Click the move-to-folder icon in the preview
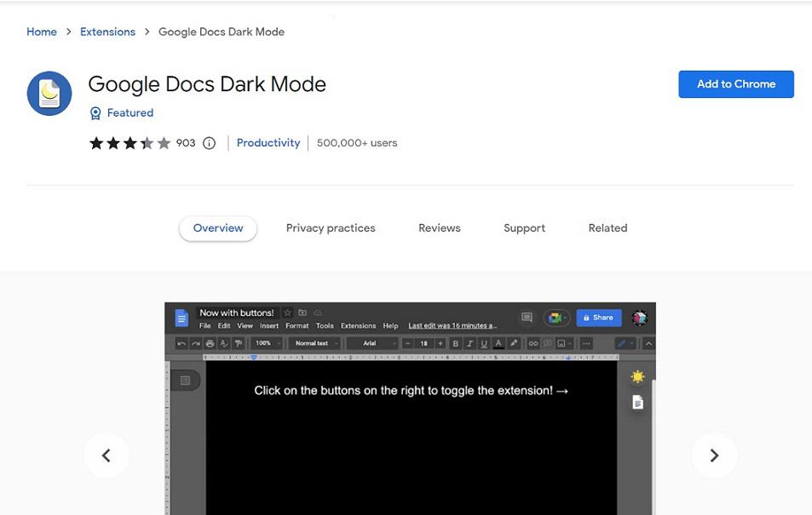This screenshot has height=515, width=812. click(x=302, y=312)
